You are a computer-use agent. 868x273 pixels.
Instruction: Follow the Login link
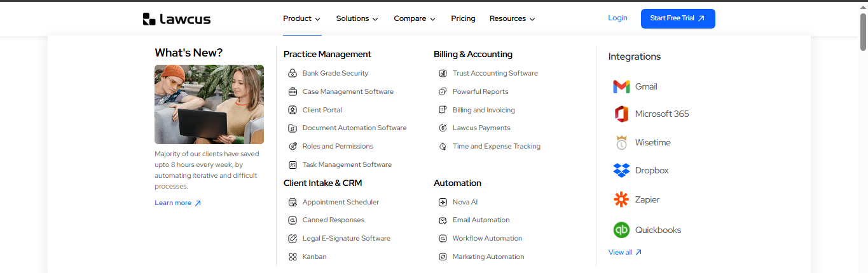tap(617, 18)
